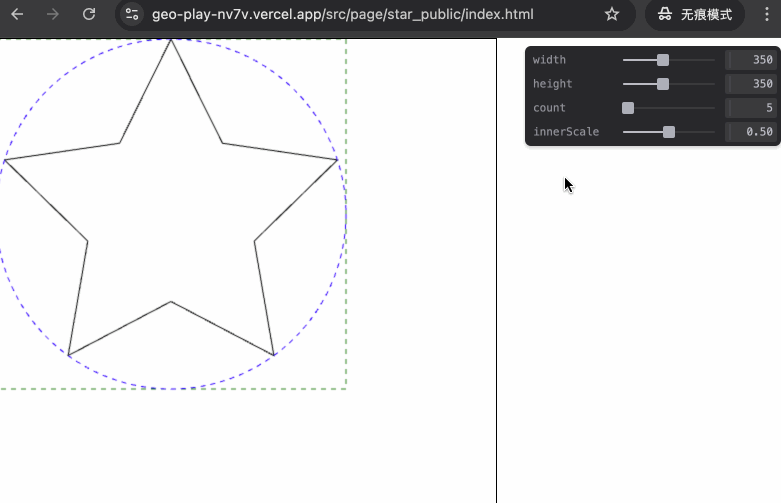Click the width value field showing 350
Image resolution: width=781 pixels, height=503 pixels.
tap(751, 60)
